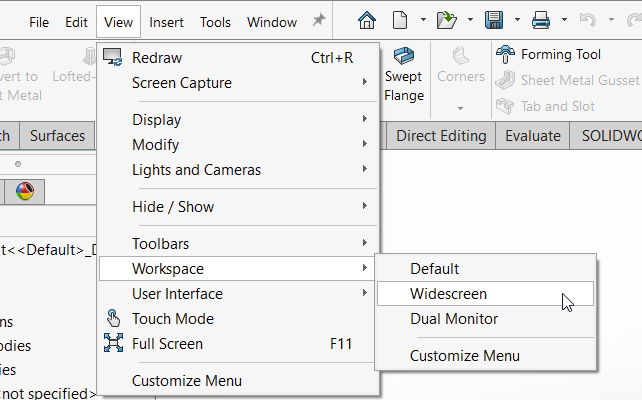
Task: Save using the floppy disk icon
Action: 494,20
